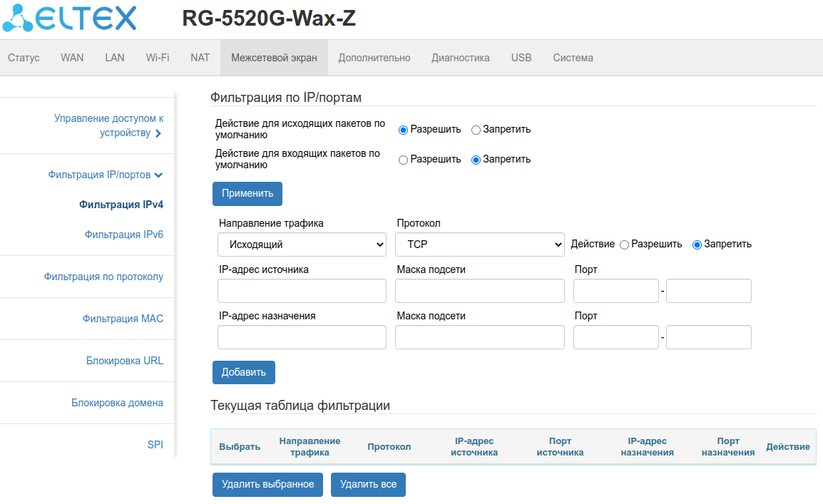The image size is (823, 504).
Task: Go to the Диагностика tab
Action: (460, 58)
